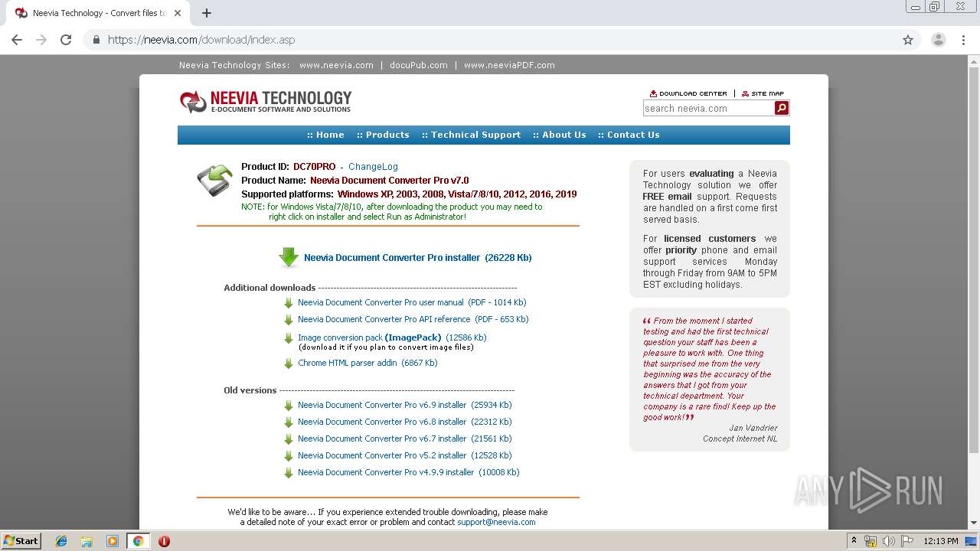Click the red search button icon
This screenshot has height=551, width=980.
point(782,108)
